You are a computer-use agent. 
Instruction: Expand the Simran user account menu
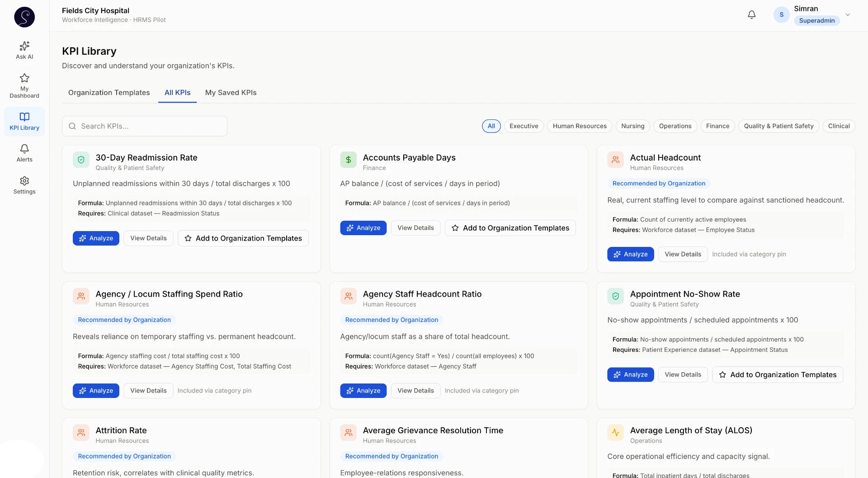tap(848, 14)
